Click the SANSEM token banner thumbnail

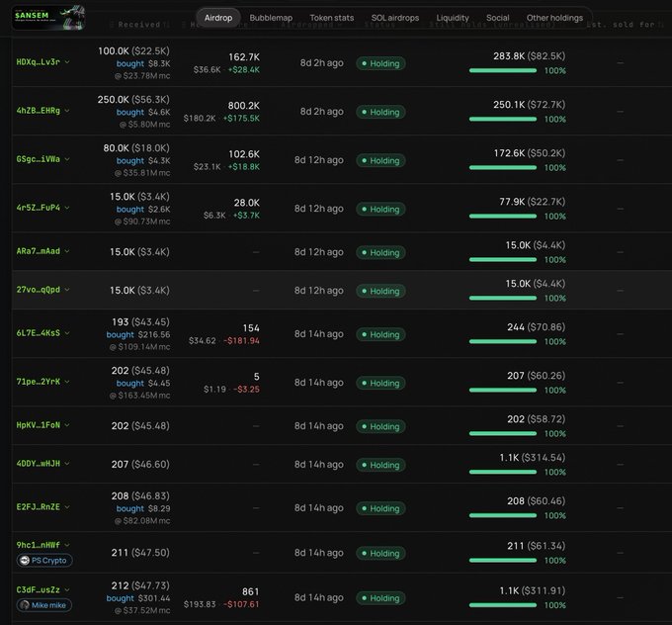[48, 18]
